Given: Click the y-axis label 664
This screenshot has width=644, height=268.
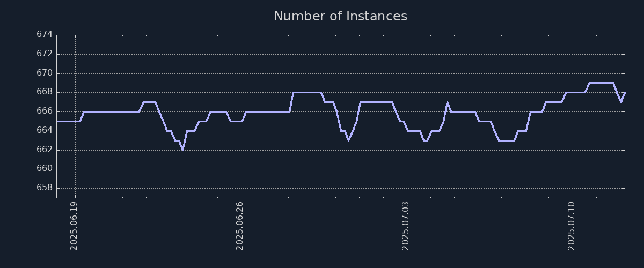Looking at the screenshot, I should click(x=45, y=130).
